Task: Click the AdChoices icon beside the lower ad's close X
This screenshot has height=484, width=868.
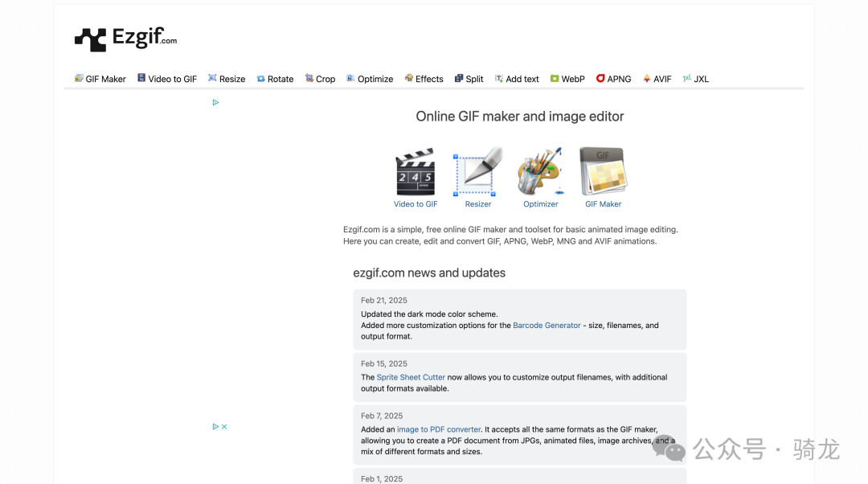Action: pyautogui.click(x=215, y=426)
